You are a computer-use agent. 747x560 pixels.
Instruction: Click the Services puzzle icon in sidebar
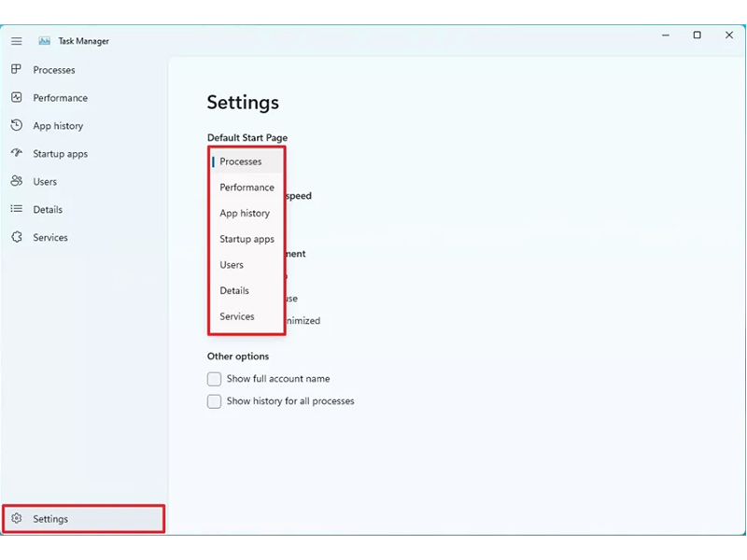pos(16,237)
